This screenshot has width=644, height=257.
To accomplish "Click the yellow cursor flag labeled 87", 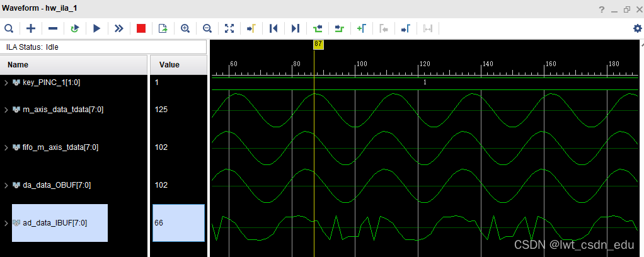I will 318,44.
